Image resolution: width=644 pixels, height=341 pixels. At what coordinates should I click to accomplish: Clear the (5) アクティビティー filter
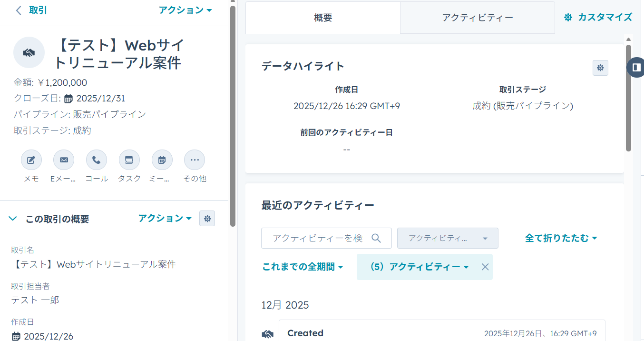click(485, 267)
